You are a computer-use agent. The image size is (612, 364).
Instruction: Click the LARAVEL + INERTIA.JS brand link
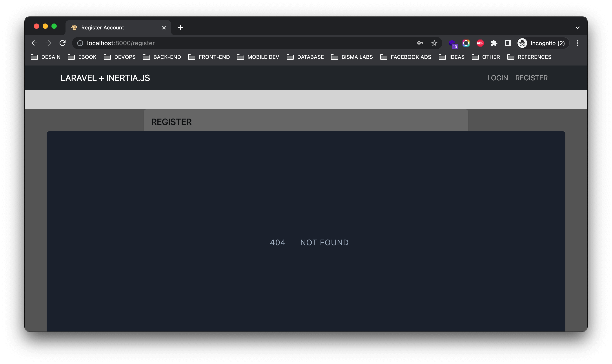click(105, 78)
